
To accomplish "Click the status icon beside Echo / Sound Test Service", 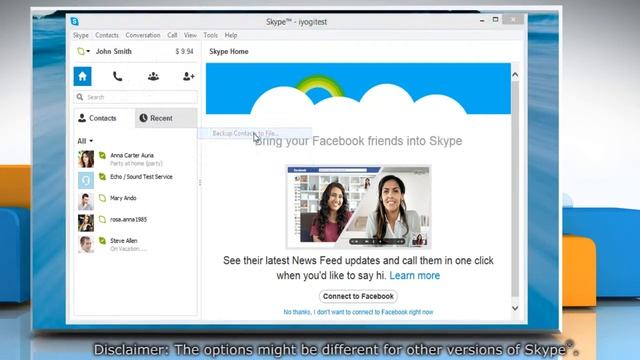I will (x=102, y=176).
